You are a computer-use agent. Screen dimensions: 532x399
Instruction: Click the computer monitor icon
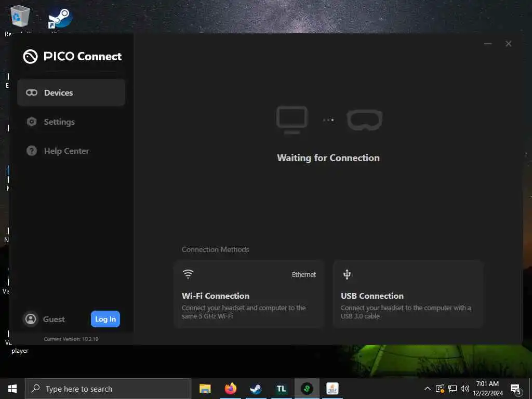(292, 120)
